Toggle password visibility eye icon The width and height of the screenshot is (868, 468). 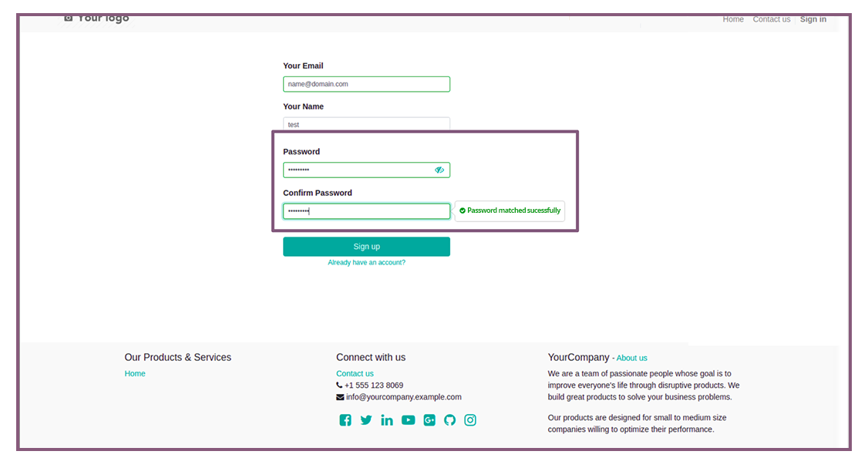[439, 170]
